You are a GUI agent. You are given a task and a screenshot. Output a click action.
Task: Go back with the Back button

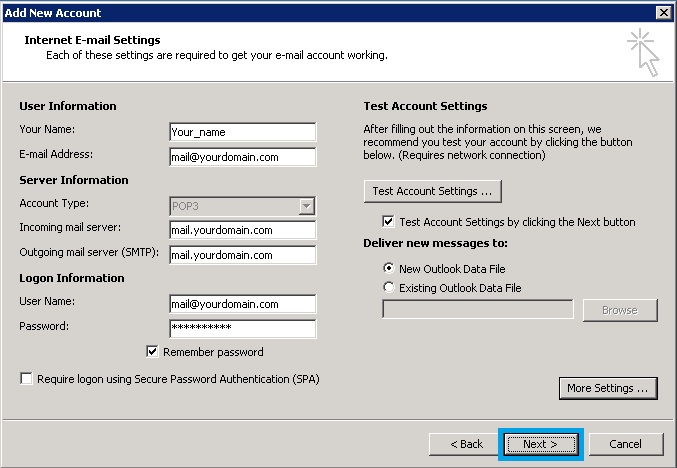[x=466, y=444]
